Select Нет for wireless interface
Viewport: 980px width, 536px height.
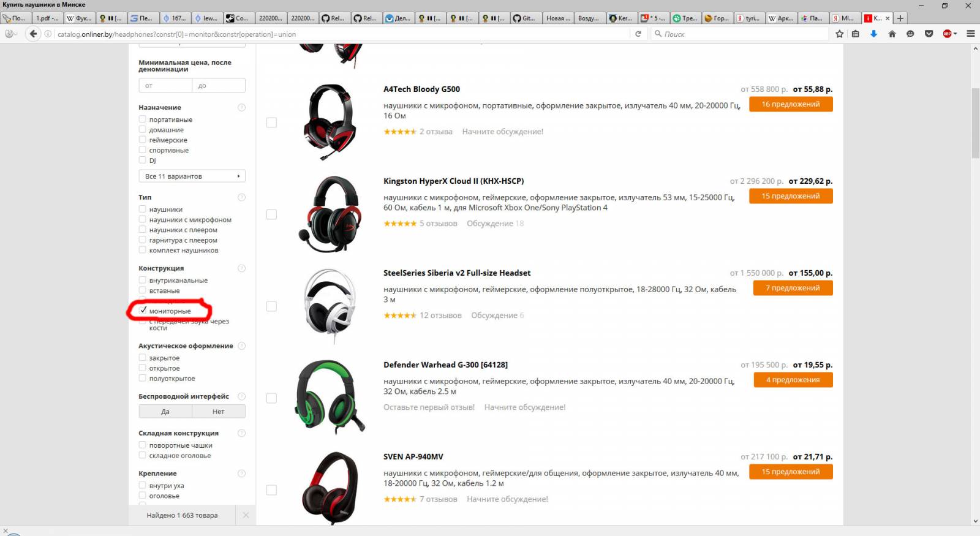click(x=219, y=412)
